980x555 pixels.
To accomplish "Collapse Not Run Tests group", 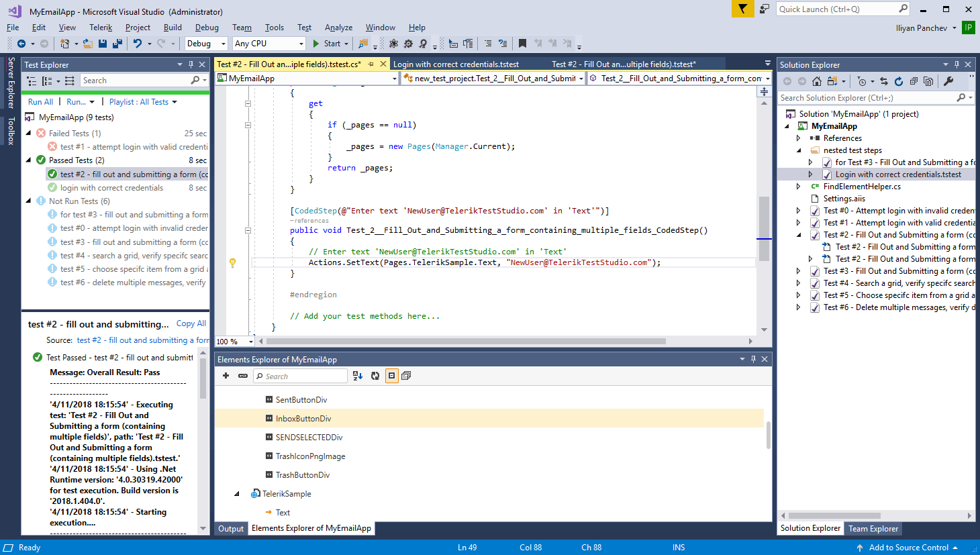I will (28, 201).
